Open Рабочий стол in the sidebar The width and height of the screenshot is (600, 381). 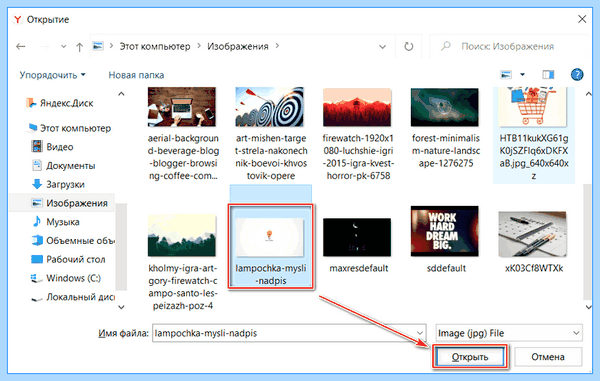pos(68,259)
